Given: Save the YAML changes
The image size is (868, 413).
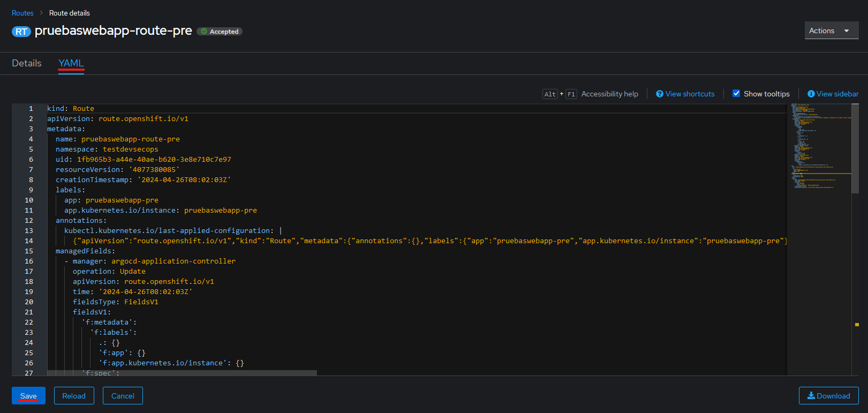Looking at the screenshot, I should [28, 396].
